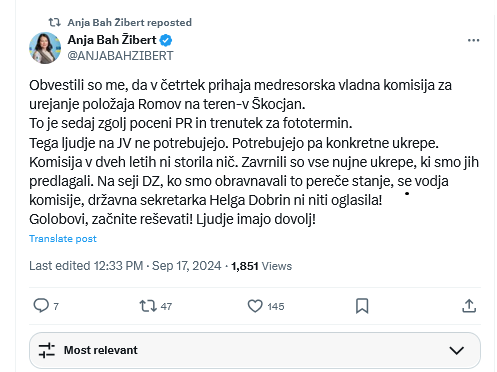View edit history via Last edited timestamp
Screen dimensions: 497x372
(x=125, y=266)
